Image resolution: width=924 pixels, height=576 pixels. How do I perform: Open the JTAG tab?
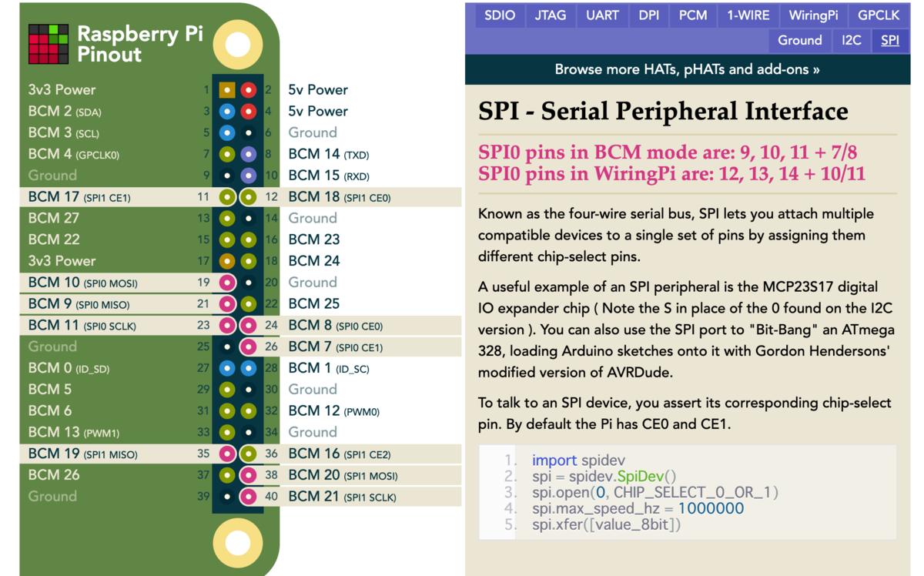tap(551, 15)
